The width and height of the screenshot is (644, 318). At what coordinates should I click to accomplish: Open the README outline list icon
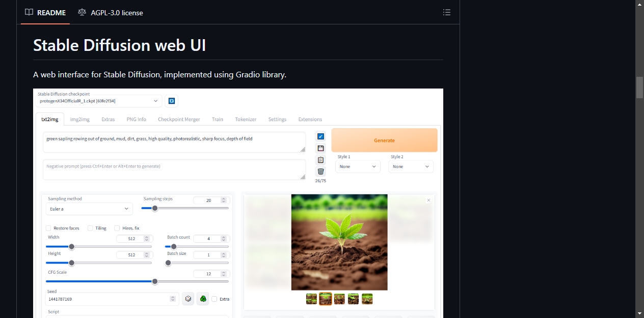447,12
